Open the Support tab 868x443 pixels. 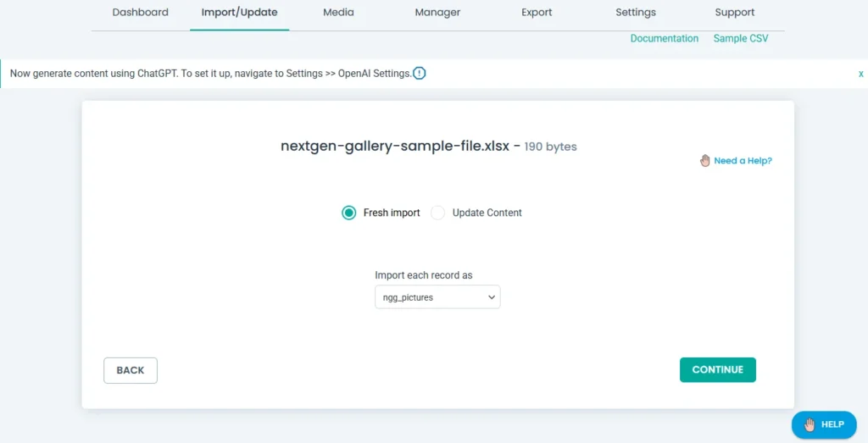click(734, 13)
